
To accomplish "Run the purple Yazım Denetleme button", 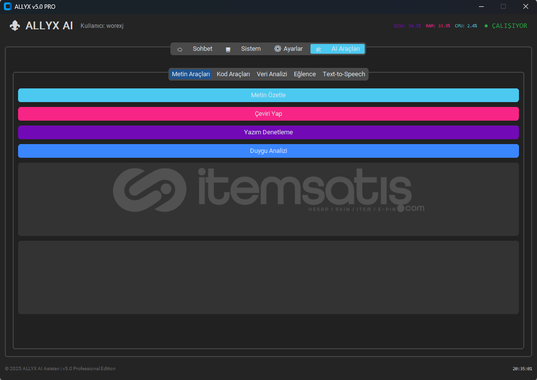I will coord(268,132).
